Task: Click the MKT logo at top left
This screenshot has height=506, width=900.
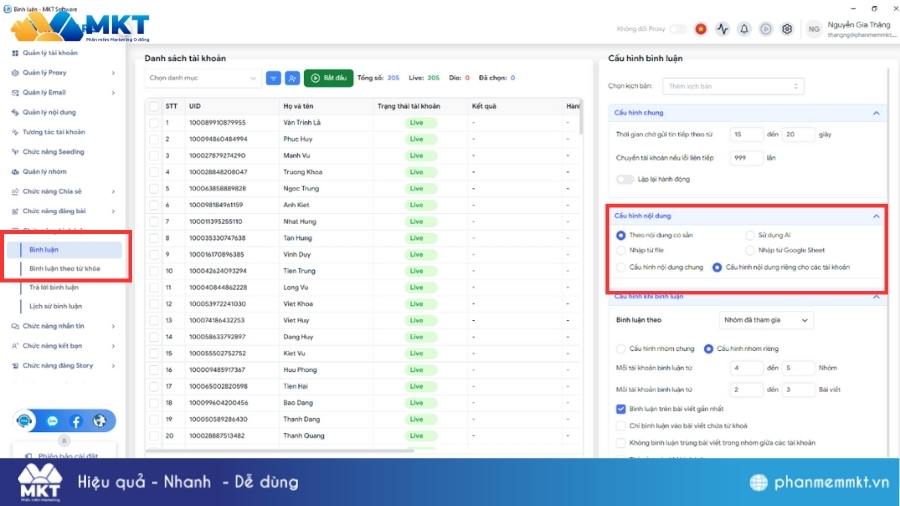Action: (x=80, y=27)
